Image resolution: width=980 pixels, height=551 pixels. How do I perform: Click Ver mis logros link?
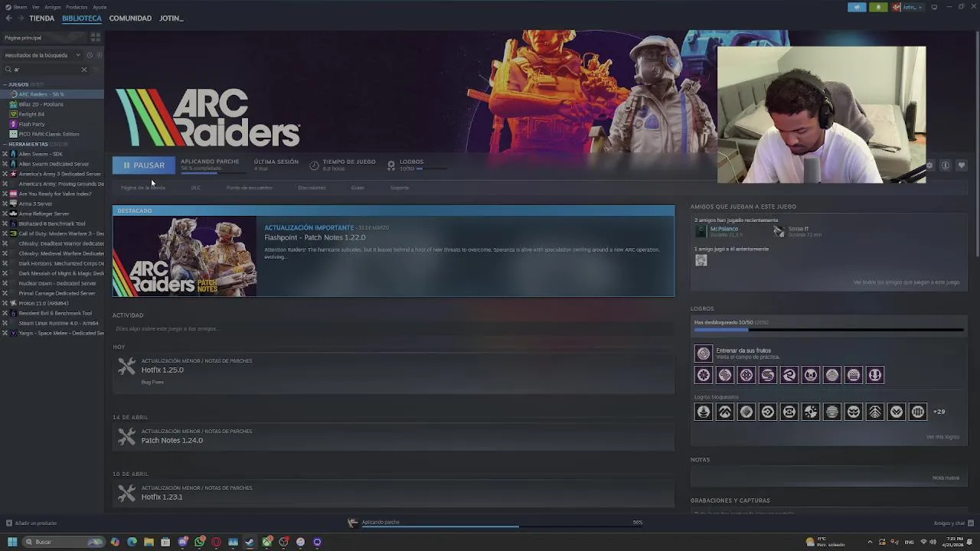pos(942,437)
